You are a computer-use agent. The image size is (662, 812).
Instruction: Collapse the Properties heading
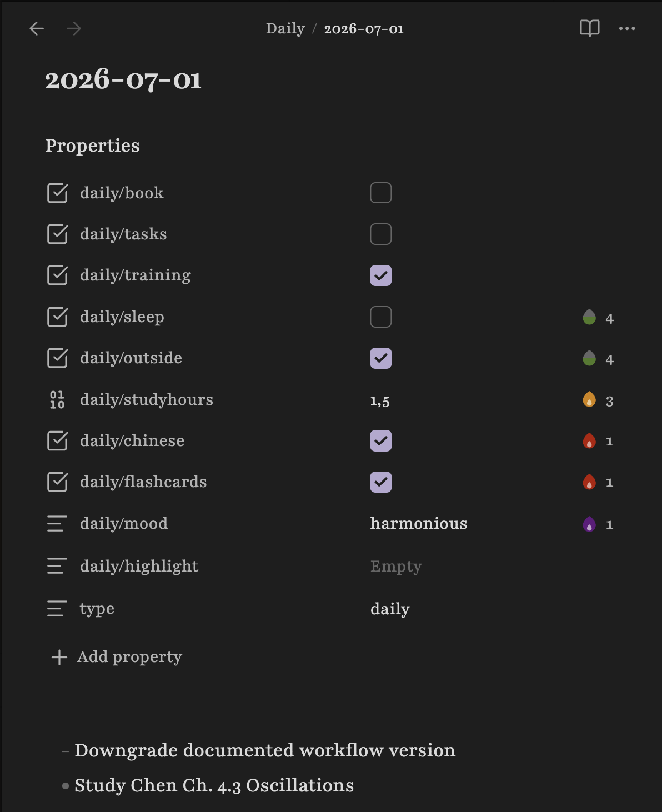pos(92,146)
